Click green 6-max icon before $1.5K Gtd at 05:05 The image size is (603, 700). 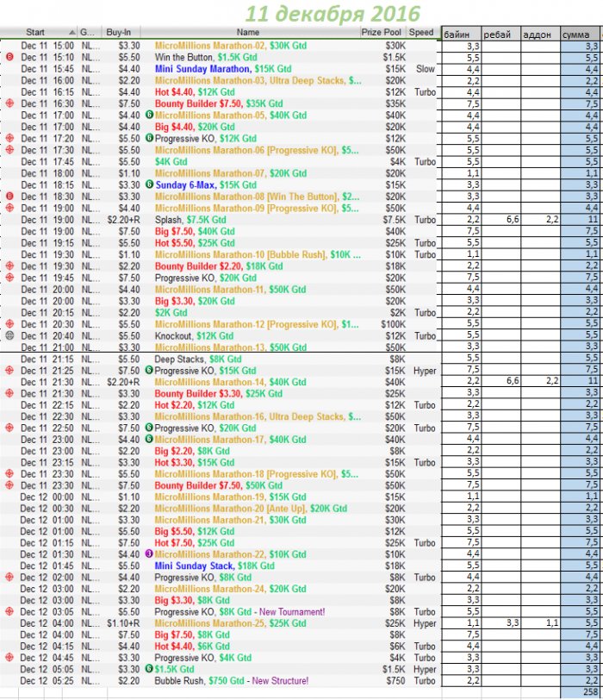tap(149, 669)
